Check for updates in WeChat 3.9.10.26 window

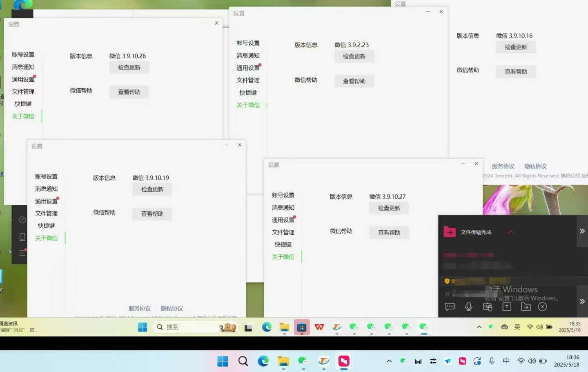[x=129, y=67]
